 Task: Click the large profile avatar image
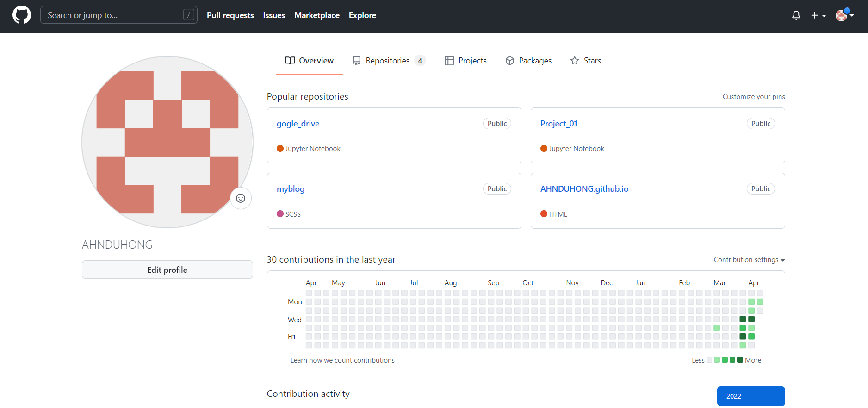[167, 142]
